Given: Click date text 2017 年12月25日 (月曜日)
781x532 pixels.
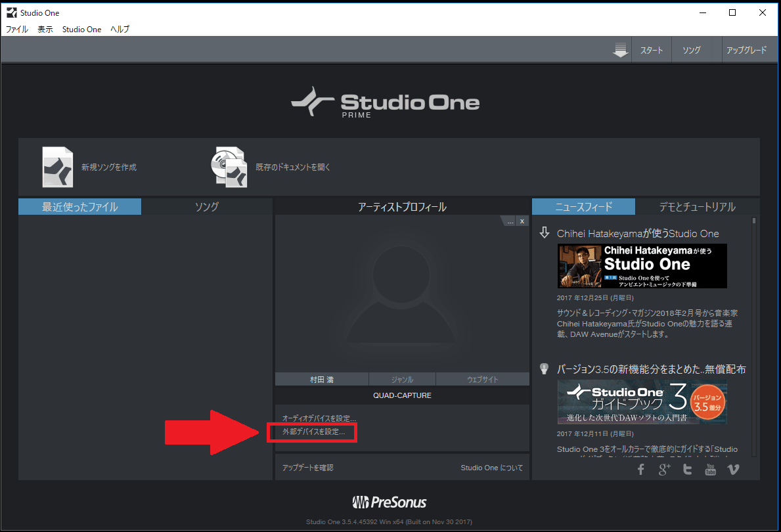Looking at the screenshot, I should point(595,298).
